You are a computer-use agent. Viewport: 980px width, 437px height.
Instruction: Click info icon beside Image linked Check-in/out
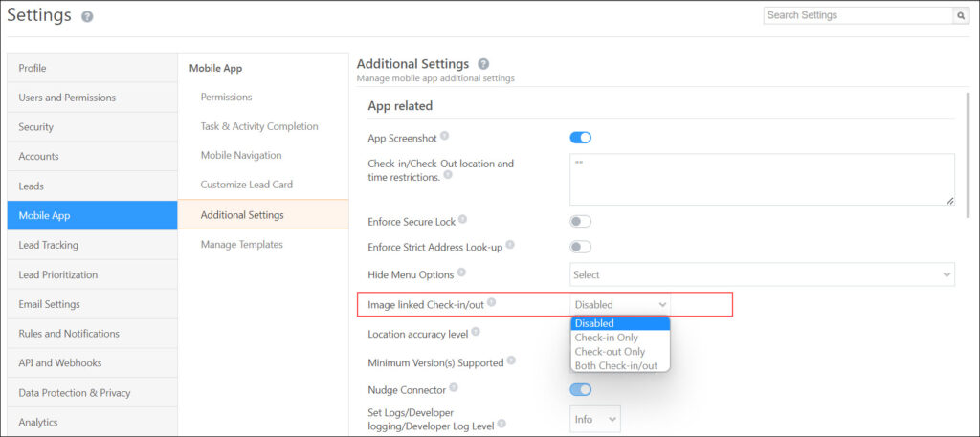click(x=491, y=302)
